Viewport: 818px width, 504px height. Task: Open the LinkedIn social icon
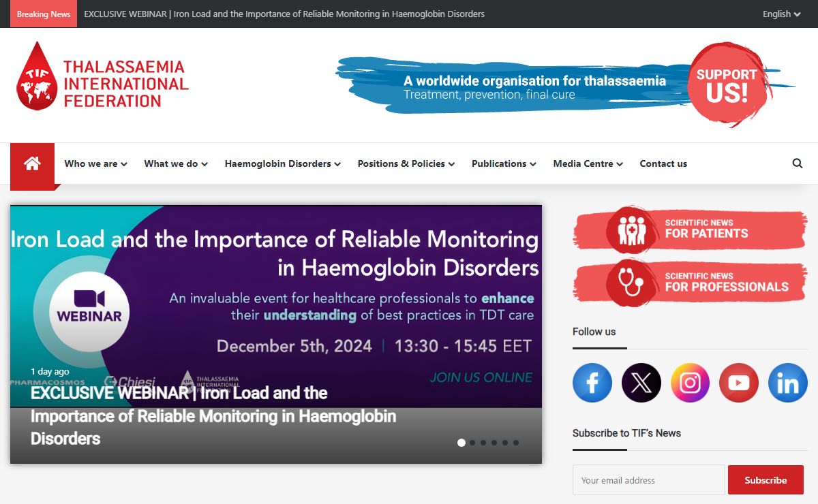[x=788, y=383]
